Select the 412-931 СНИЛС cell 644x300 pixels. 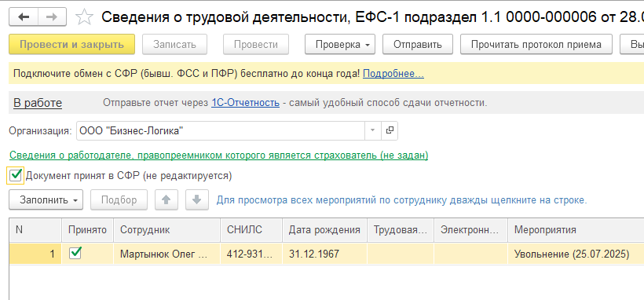point(251,254)
